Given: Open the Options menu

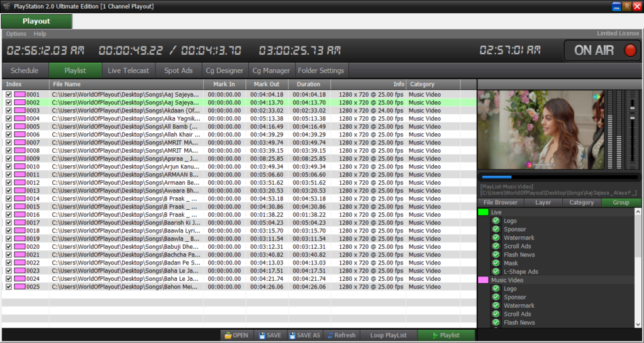Looking at the screenshot, I should [x=16, y=34].
